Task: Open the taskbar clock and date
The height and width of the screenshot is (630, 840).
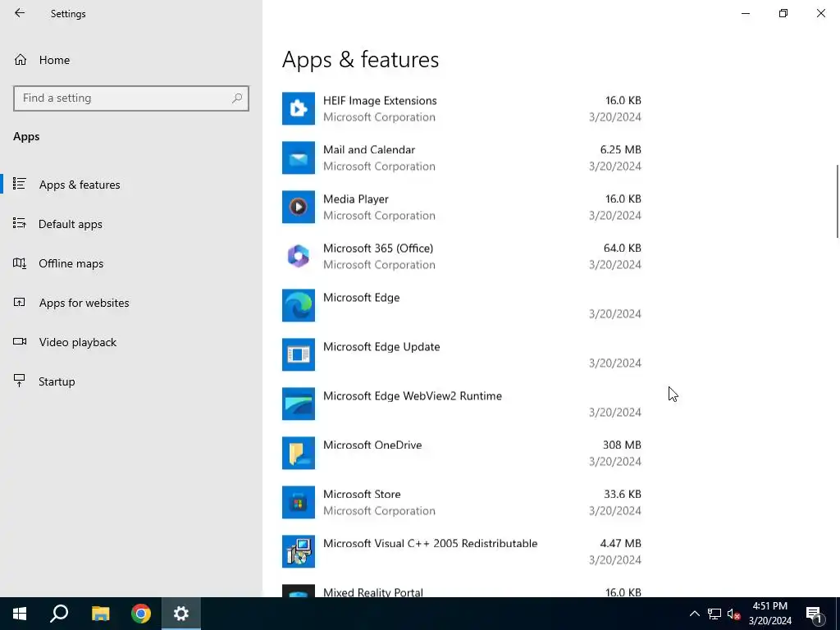Action: tap(769, 614)
